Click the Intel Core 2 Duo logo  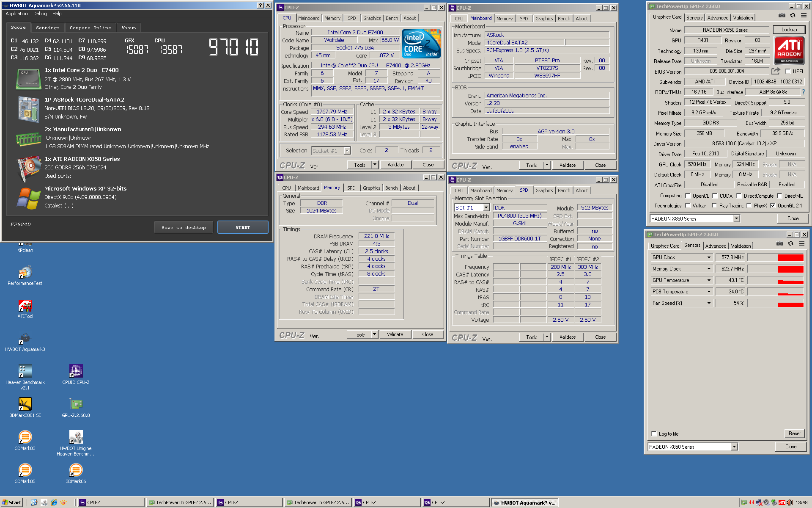pos(421,44)
